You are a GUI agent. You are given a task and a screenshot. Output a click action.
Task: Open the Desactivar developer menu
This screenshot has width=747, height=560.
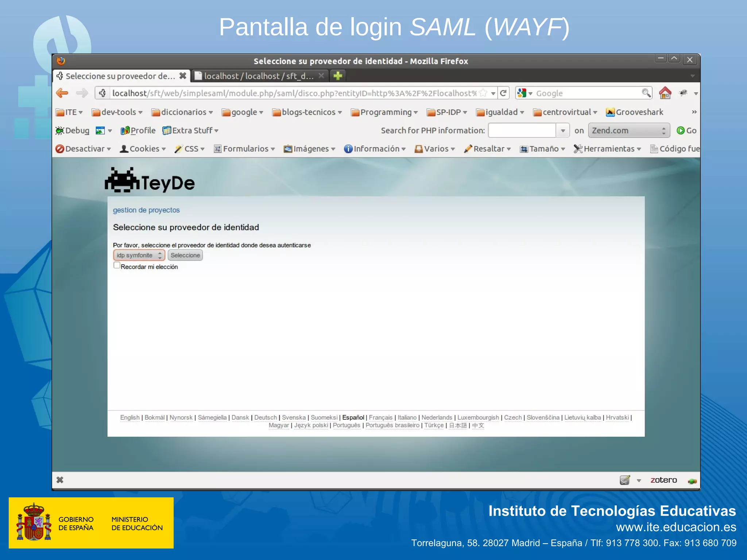point(83,149)
